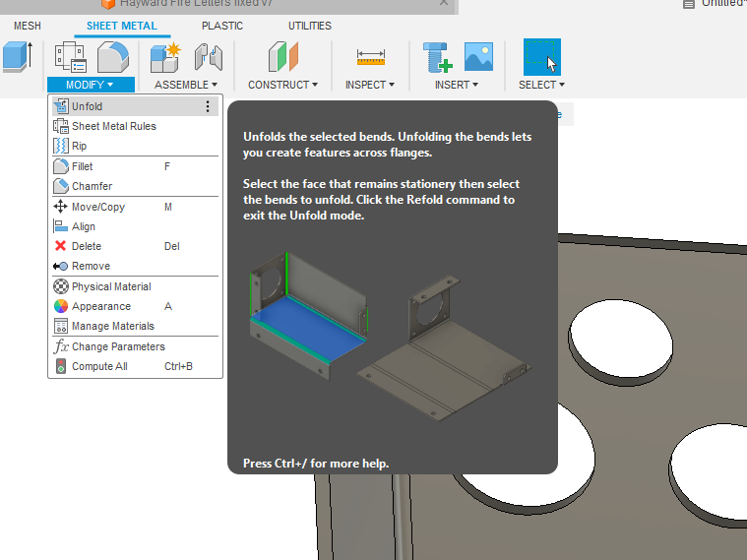Choose Chamfer menu entry
This screenshot has height=560, width=747.
click(135, 186)
